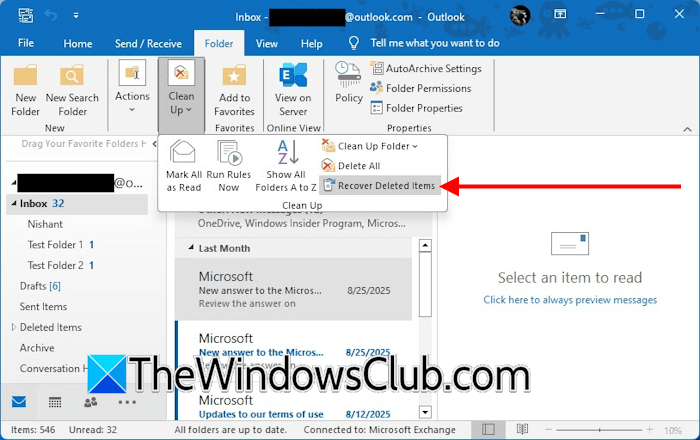
Task: Open the Sent Items folder
Action: [x=43, y=306]
